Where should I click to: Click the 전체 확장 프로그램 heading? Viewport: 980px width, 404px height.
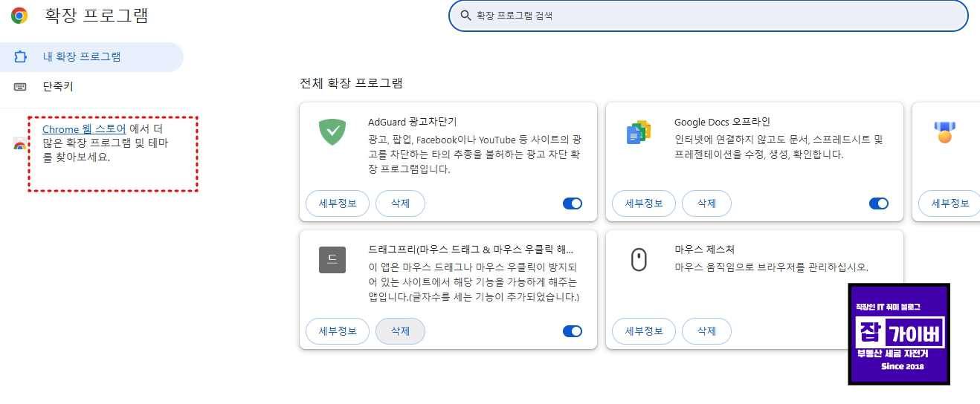pos(351,83)
